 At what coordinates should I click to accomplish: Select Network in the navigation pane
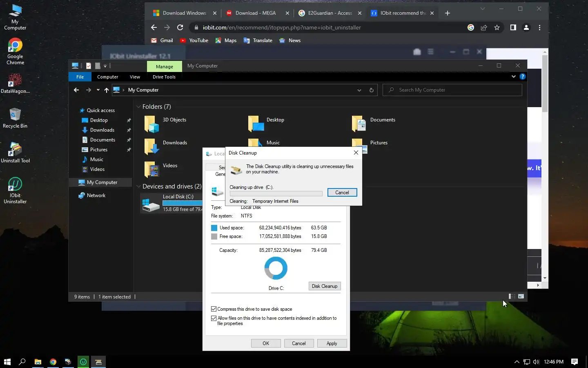click(96, 195)
